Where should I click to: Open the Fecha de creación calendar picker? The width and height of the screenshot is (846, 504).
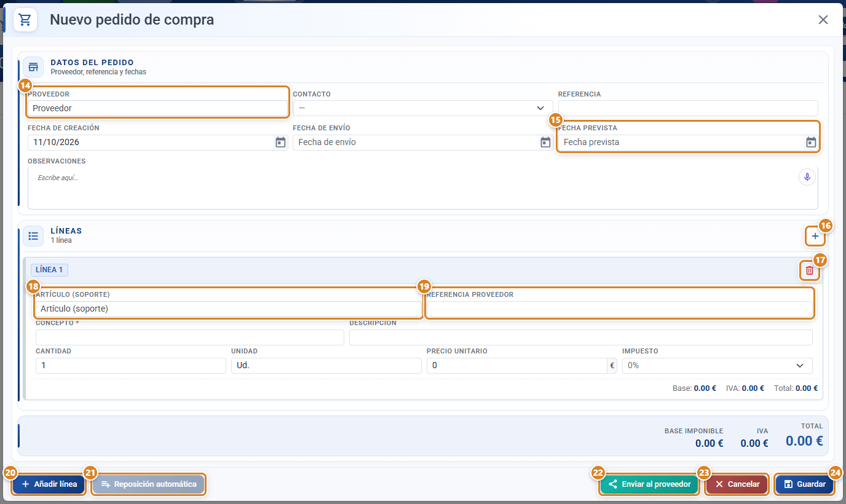pos(280,143)
